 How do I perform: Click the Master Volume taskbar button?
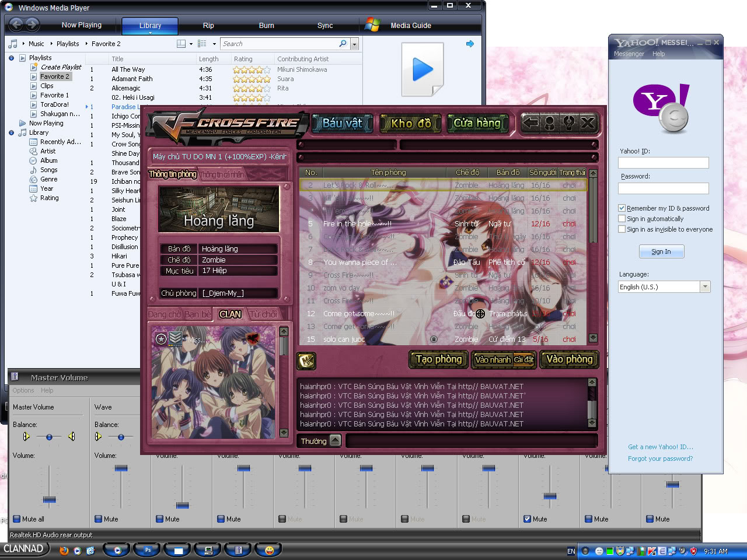[x=239, y=549]
